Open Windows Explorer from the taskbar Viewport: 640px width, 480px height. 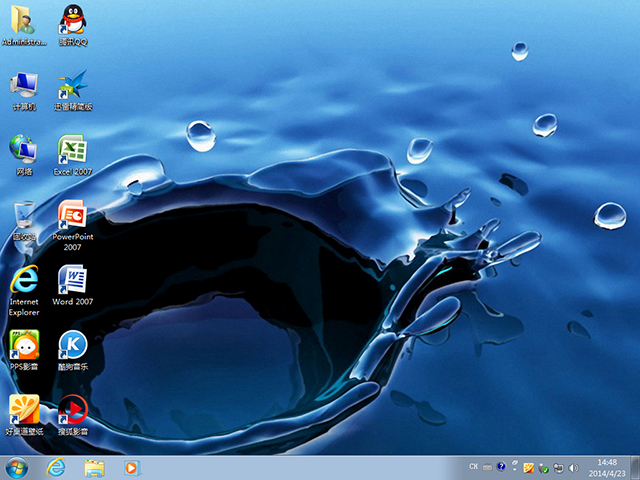95,467
